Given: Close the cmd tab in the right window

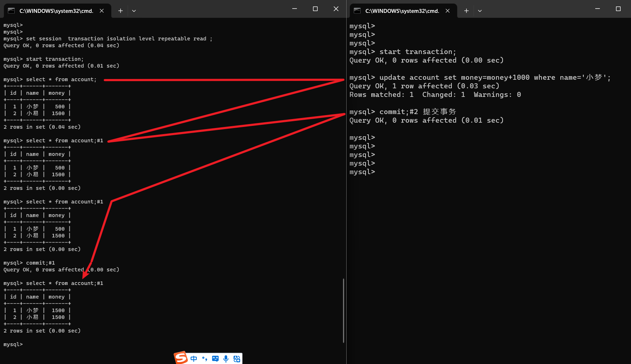Looking at the screenshot, I should [448, 11].
